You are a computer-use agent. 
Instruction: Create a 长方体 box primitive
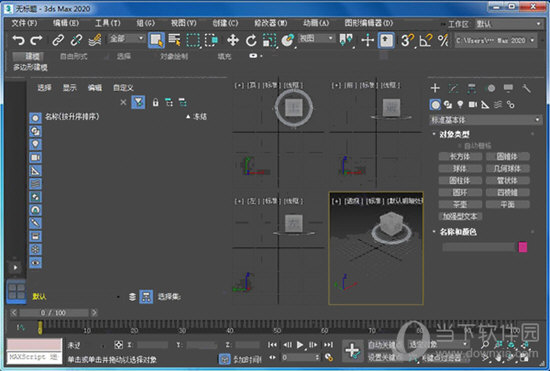point(460,156)
